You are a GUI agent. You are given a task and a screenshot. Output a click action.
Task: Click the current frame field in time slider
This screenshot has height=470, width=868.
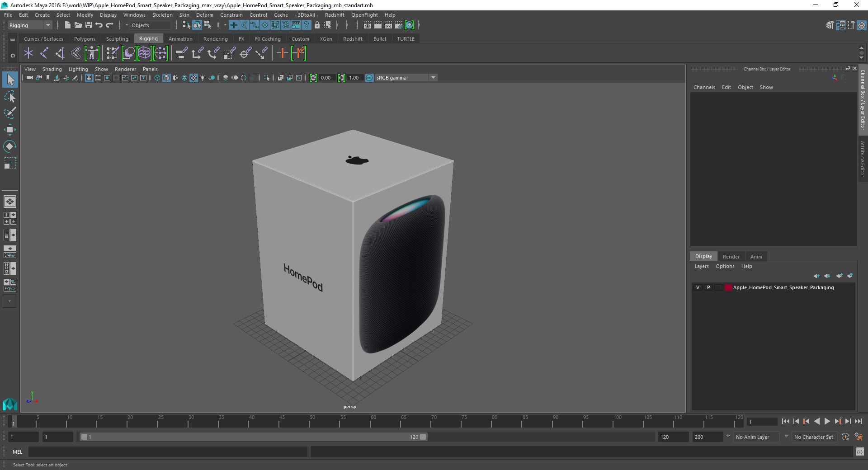tap(762, 422)
